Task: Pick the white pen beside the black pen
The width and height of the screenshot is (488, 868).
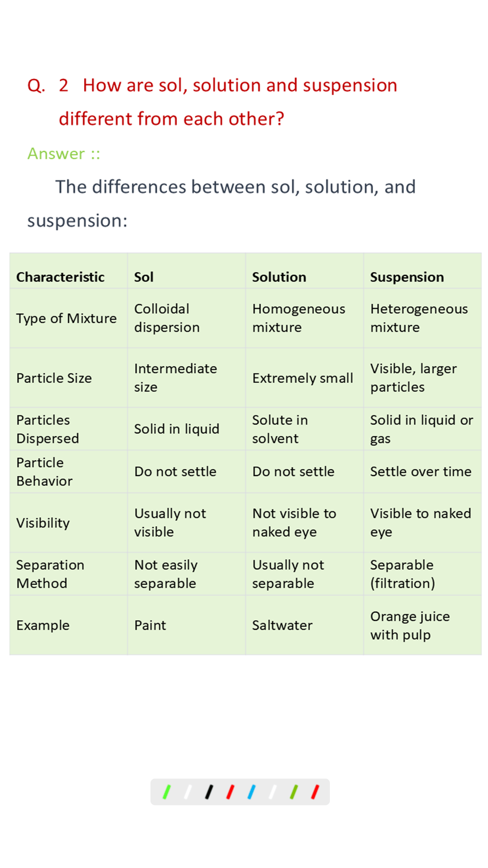Action: pyautogui.click(x=188, y=792)
